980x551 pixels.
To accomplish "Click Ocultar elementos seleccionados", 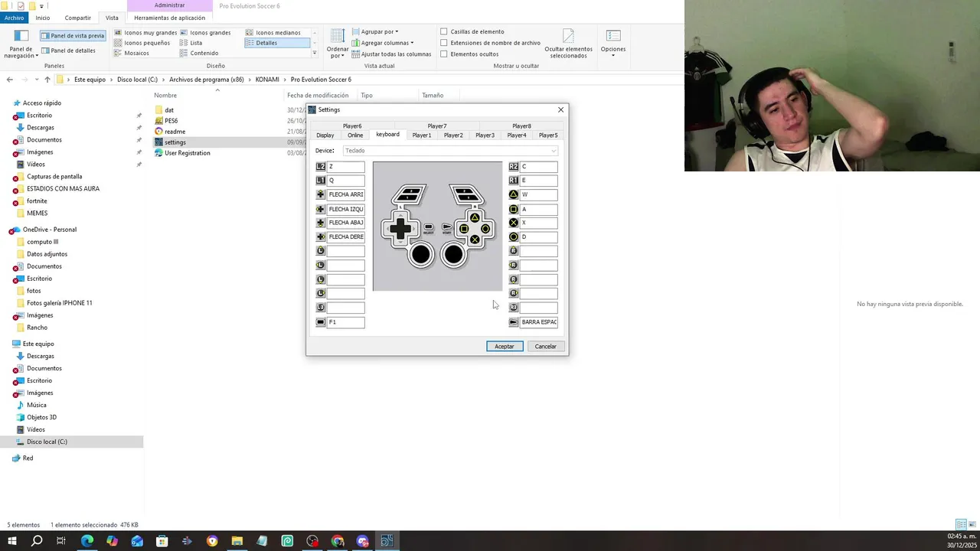I will (568, 44).
